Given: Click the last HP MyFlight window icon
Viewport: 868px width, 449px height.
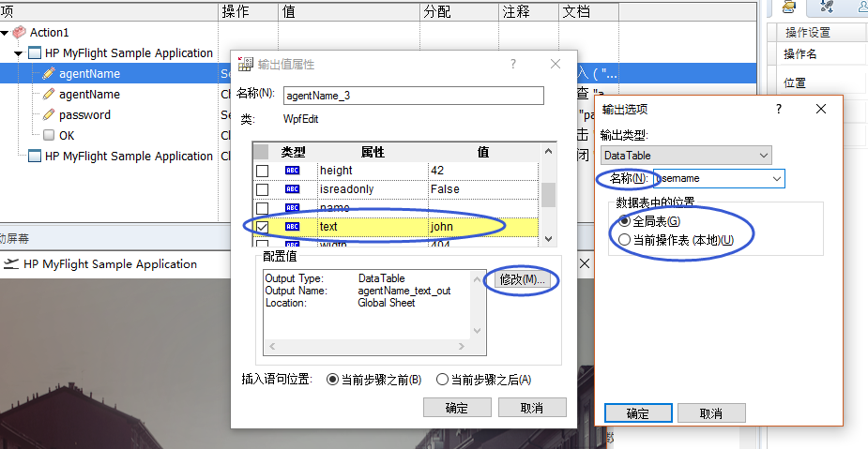Looking at the screenshot, I should [35, 156].
